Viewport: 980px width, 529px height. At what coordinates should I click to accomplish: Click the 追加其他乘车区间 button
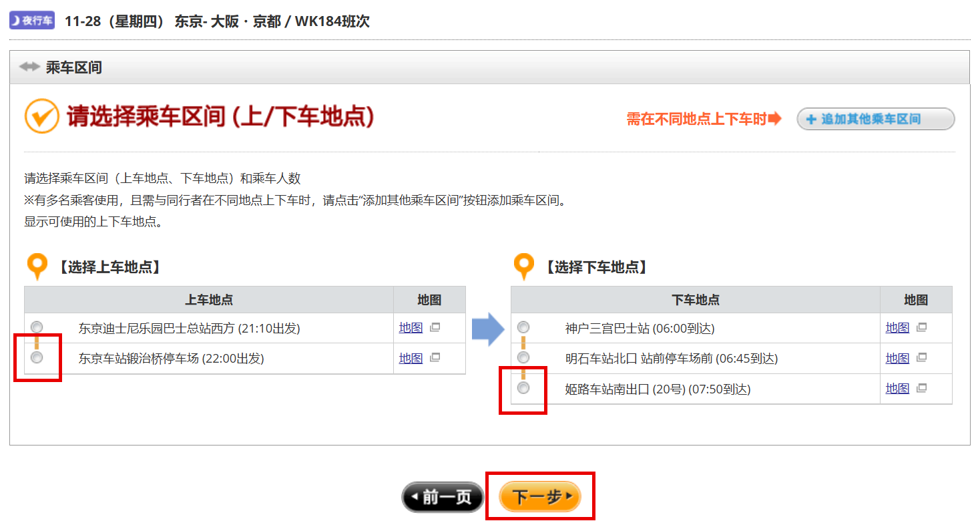click(876, 119)
